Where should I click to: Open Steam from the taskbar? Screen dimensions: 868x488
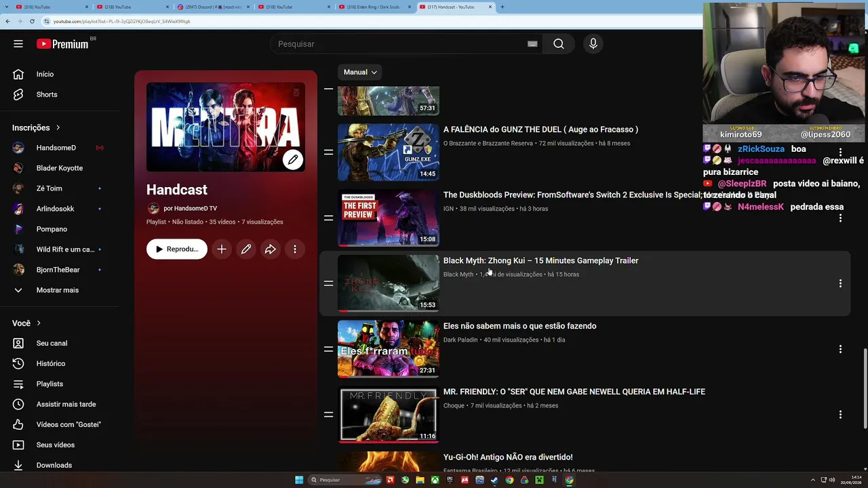(494, 480)
